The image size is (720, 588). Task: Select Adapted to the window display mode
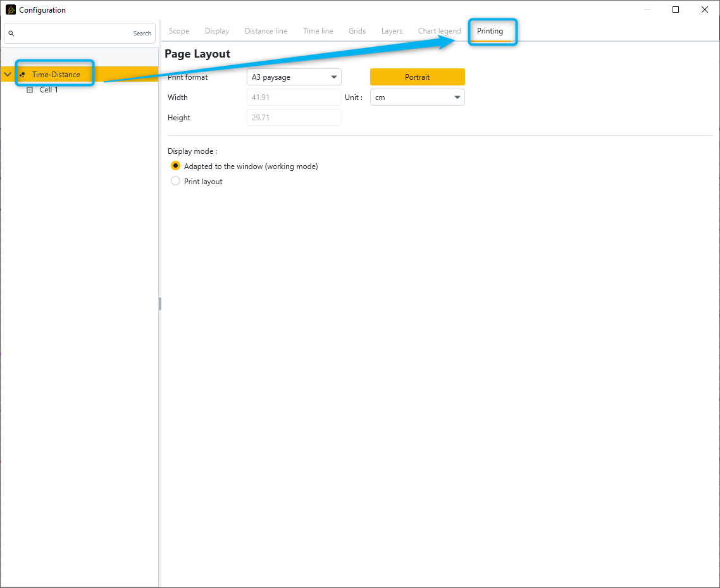click(176, 166)
